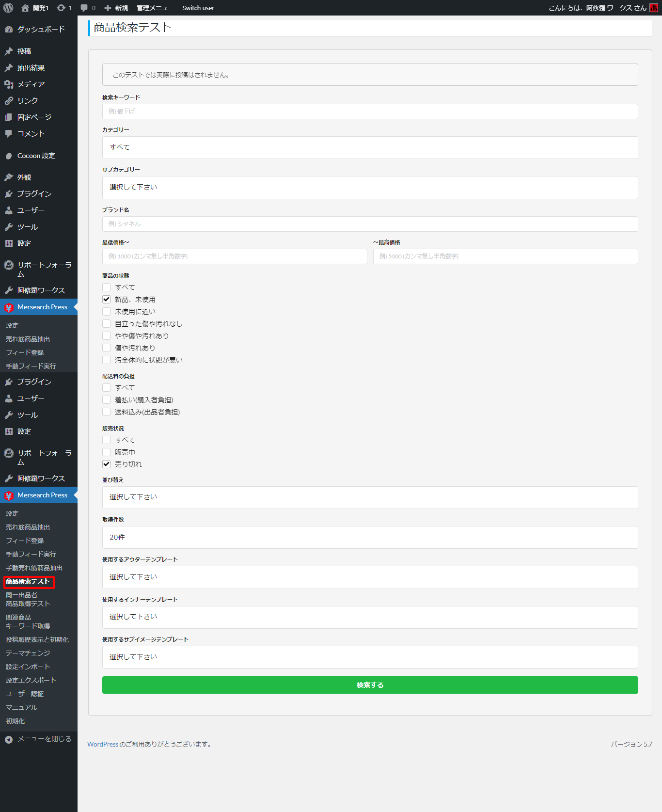Click the home icon next to 開発1
The width and height of the screenshot is (662, 812).
25,8
